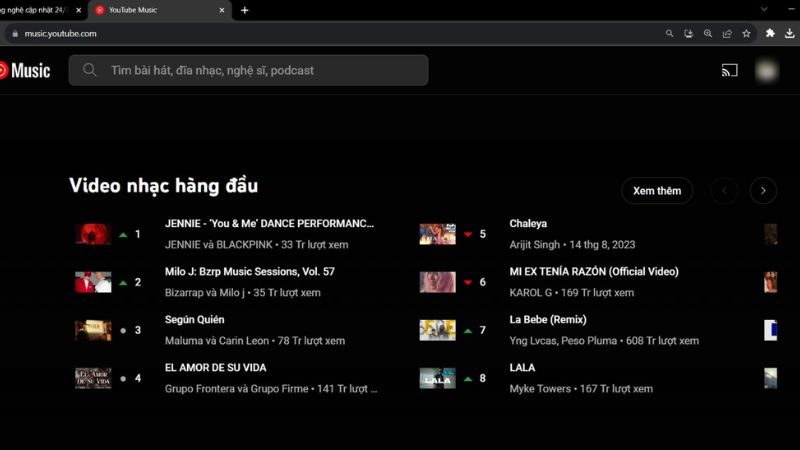
Task: Click the search icon in address bar
Action: coord(669,34)
